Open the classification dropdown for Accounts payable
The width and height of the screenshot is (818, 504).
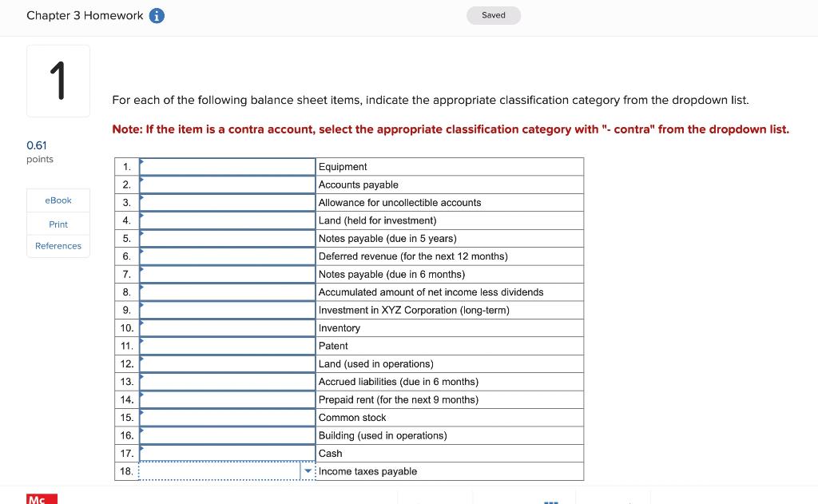227,185
